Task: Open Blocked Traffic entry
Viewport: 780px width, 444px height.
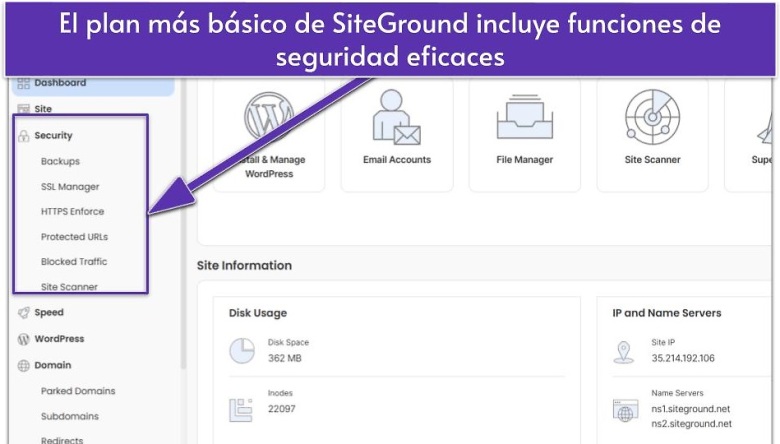Action: (74, 262)
